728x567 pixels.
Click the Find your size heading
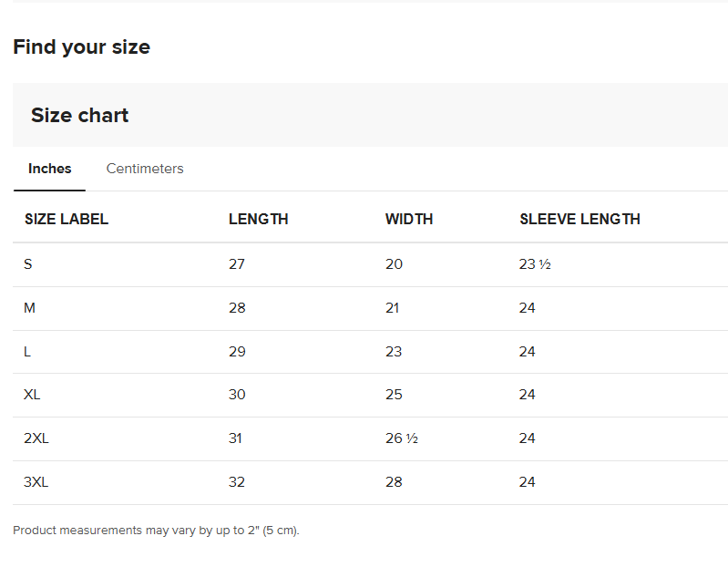82,47
